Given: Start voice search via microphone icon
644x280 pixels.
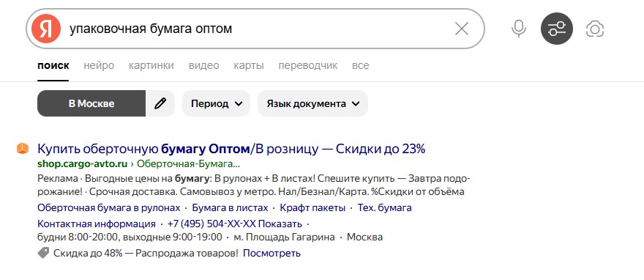Looking at the screenshot, I should point(519,29).
